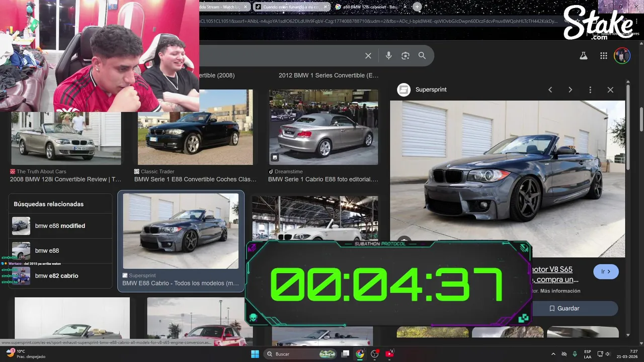Close the e88 BMW 128i cabriolet tab
The height and width of the screenshot is (362, 644).
[x=404, y=7]
